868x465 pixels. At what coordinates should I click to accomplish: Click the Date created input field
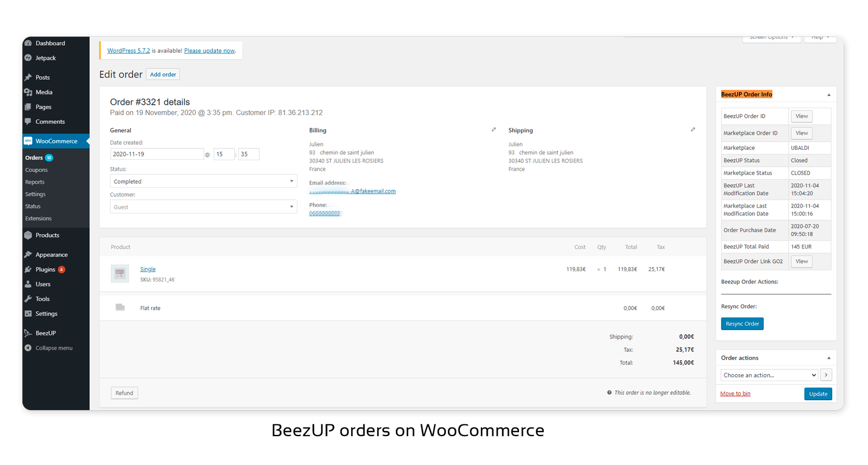tap(157, 154)
